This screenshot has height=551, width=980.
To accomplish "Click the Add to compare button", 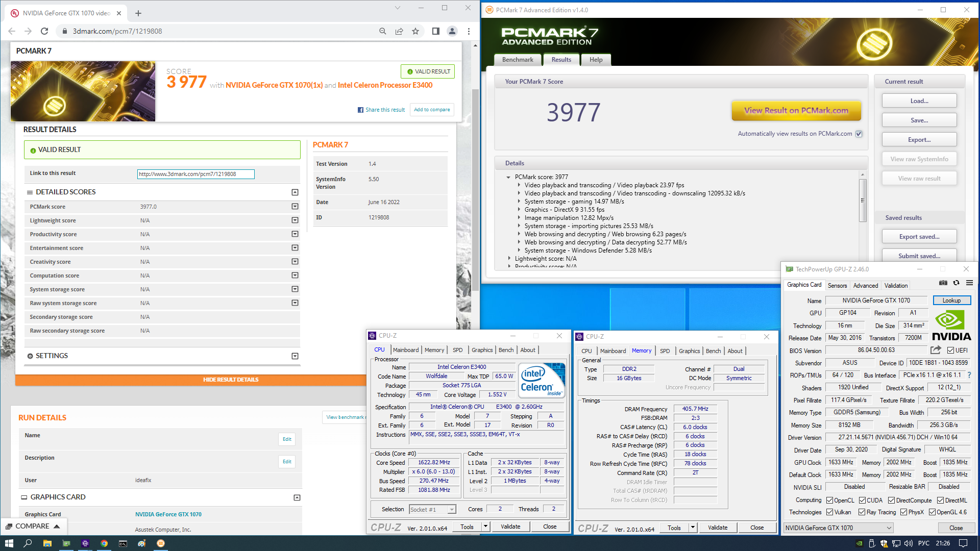I will 432,110.
